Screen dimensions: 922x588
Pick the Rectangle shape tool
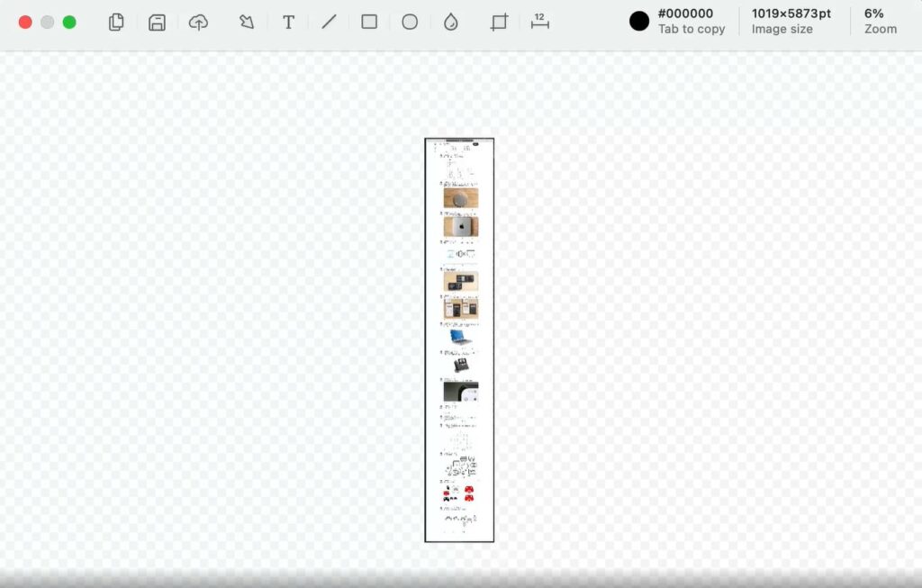pos(369,22)
